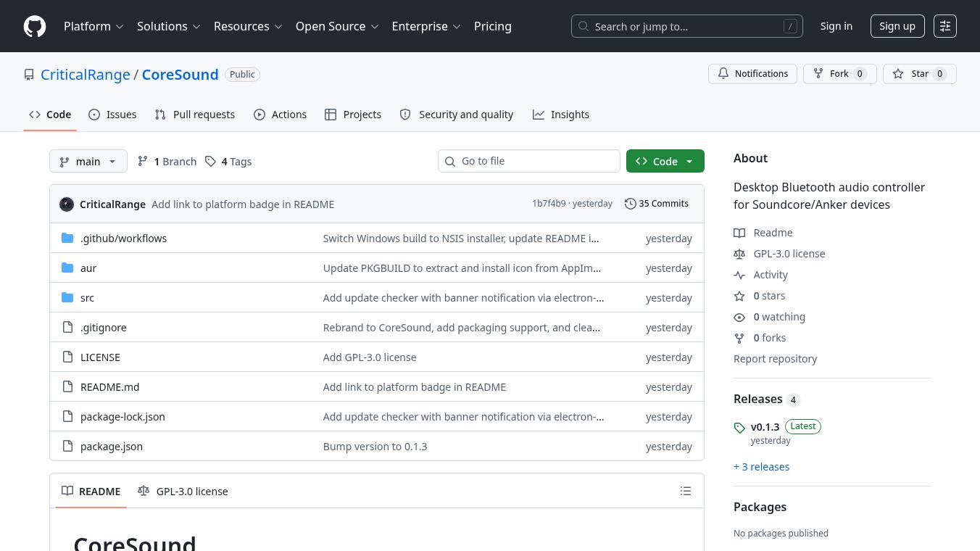Click the CriticalRange avatar in commit row
Image resolution: width=980 pixels, height=551 pixels.
(x=67, y=204)
